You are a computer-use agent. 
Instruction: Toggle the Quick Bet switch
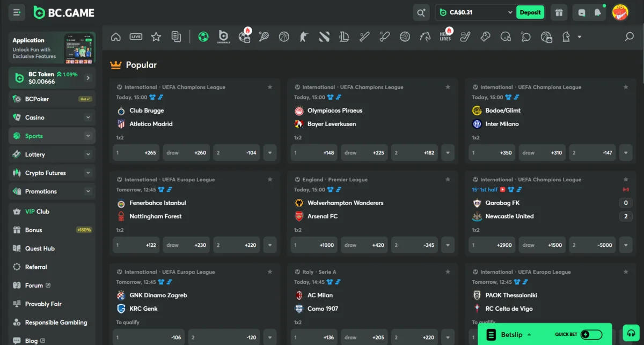point(591,334)
